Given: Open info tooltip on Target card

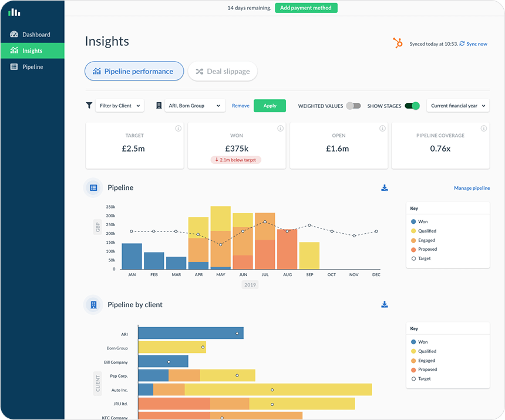Looking at the screenshot, I should [178, 128].
